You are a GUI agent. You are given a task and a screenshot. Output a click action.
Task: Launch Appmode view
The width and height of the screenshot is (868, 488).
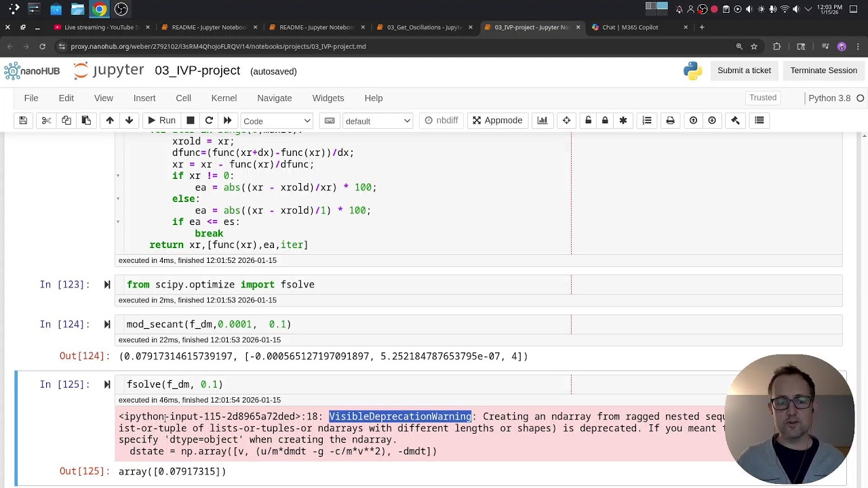tap(498, 121)
